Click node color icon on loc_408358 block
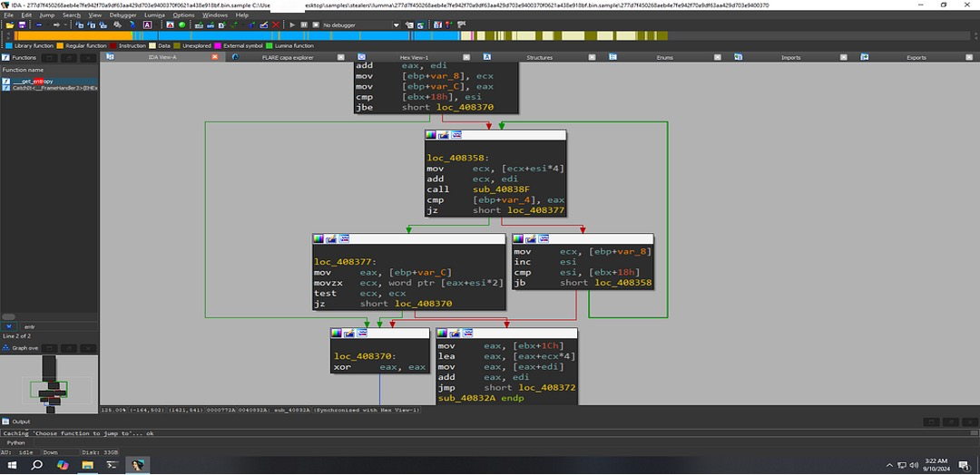This screenshot has width=980, height=475. (x=433, y=135)
